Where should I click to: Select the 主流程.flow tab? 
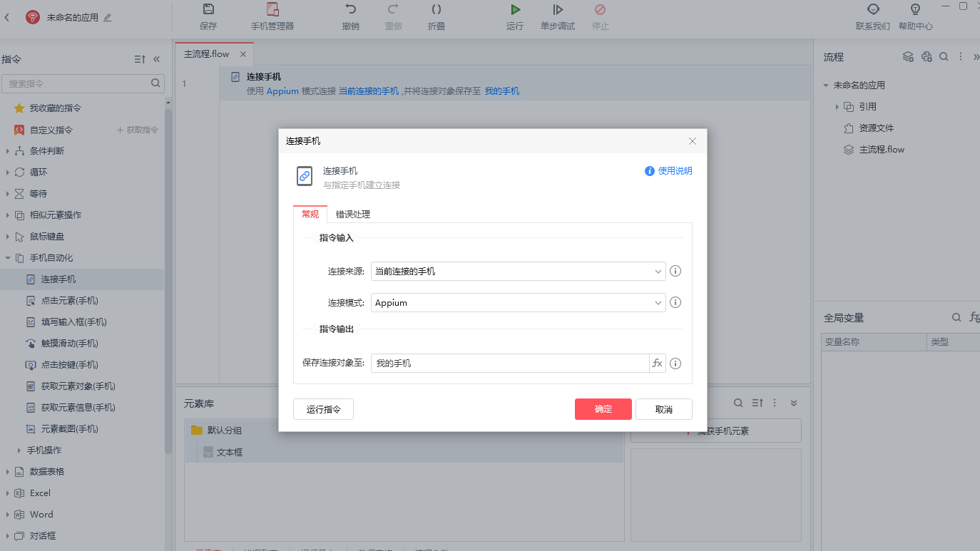[x=207, y=54]
